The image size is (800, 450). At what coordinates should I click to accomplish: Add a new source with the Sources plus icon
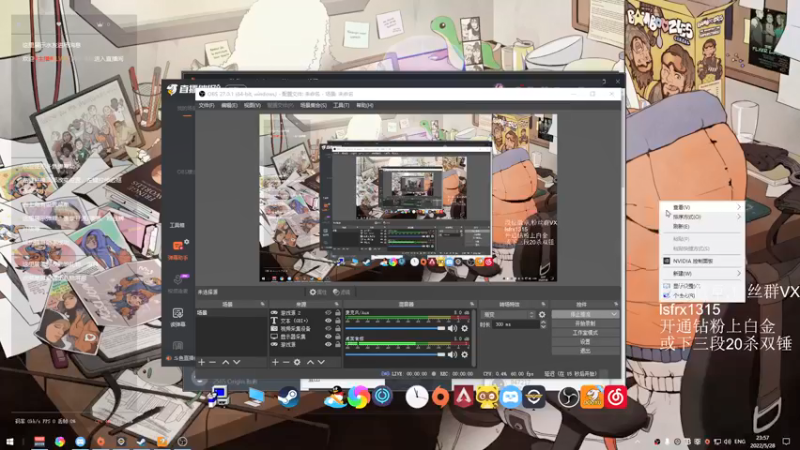(x=275, y=362)
